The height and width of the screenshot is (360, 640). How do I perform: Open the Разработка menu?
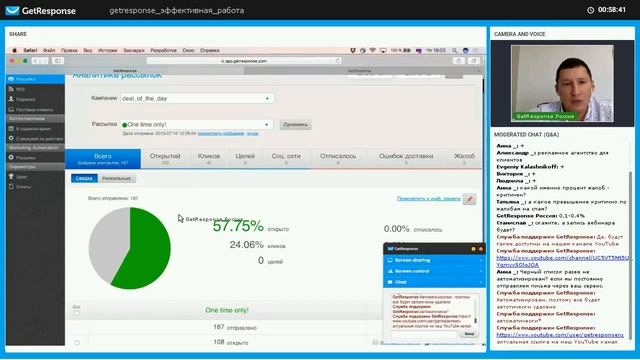click(x=163, y=50)
